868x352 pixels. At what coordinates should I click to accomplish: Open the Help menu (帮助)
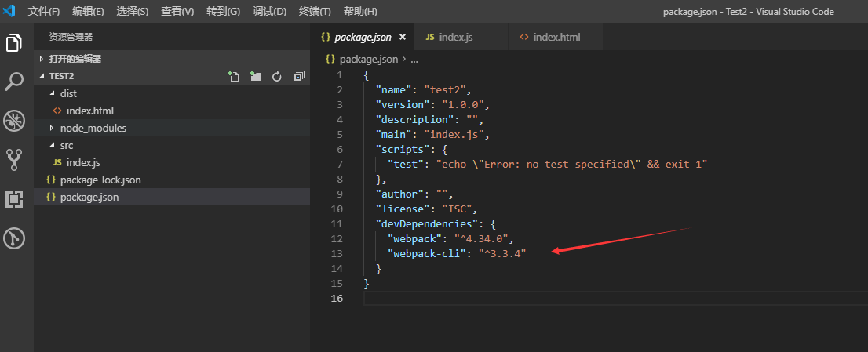(x=359, y=11)
